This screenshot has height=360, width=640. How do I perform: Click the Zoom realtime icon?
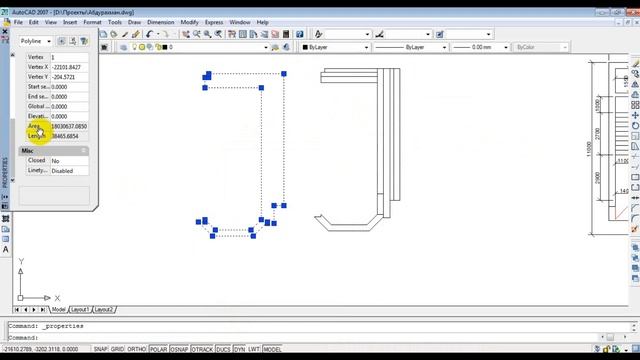click(x=197, y=35)
